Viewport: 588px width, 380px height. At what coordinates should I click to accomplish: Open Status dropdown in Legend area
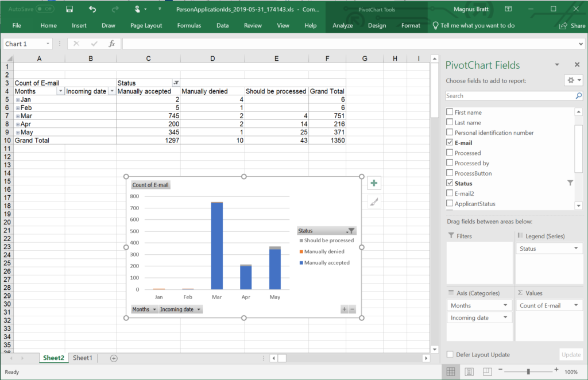click(576, 248)
